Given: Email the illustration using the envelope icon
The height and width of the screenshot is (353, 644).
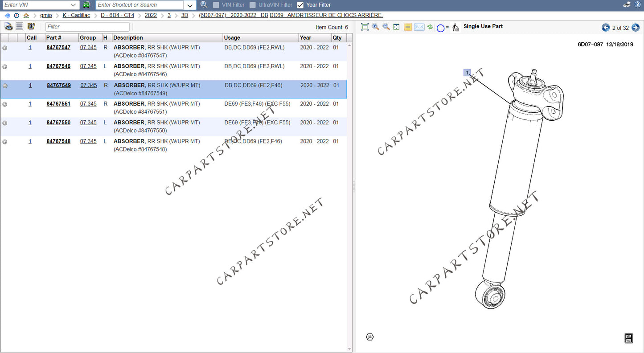Looking at the screenshot, I should 419,27.
